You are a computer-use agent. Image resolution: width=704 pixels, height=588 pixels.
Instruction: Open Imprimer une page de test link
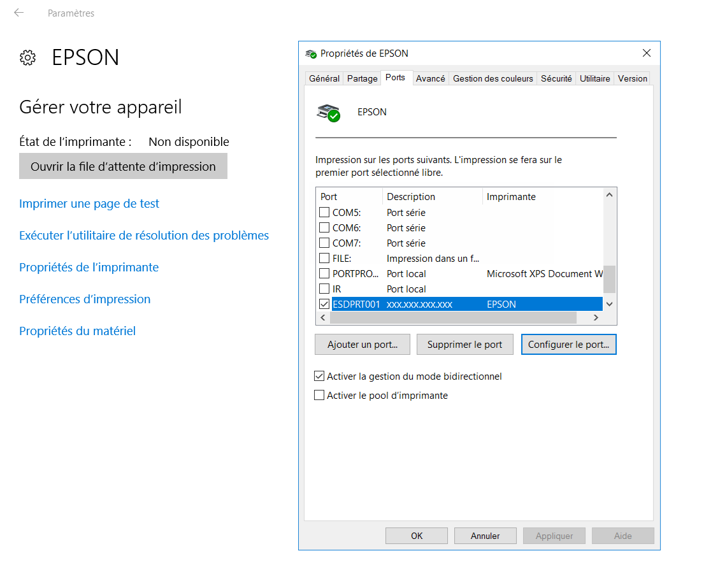[89, 204]
